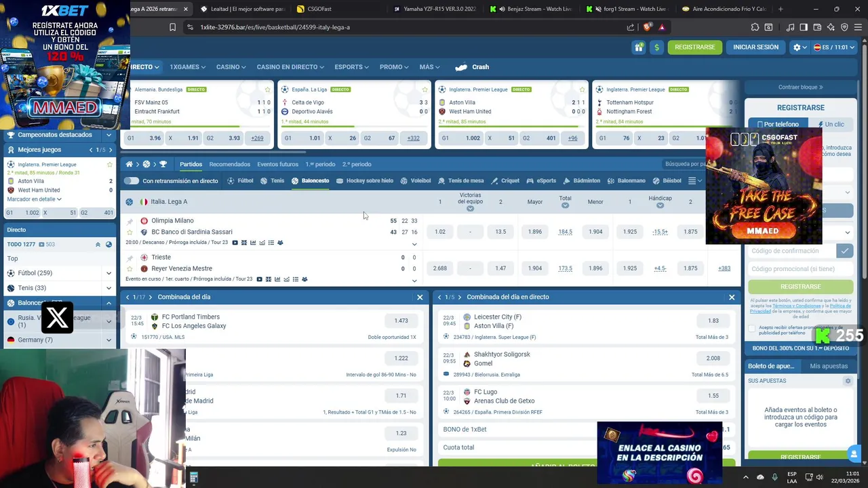Toggle the browser sidebar panel icon

(x=804, y=27)
